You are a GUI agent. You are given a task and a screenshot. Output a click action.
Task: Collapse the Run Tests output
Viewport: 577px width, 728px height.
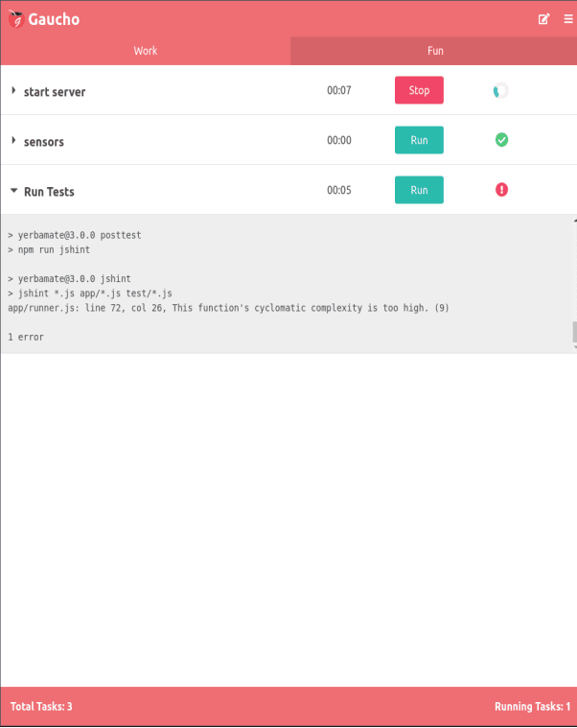click(x=13, y=190)
